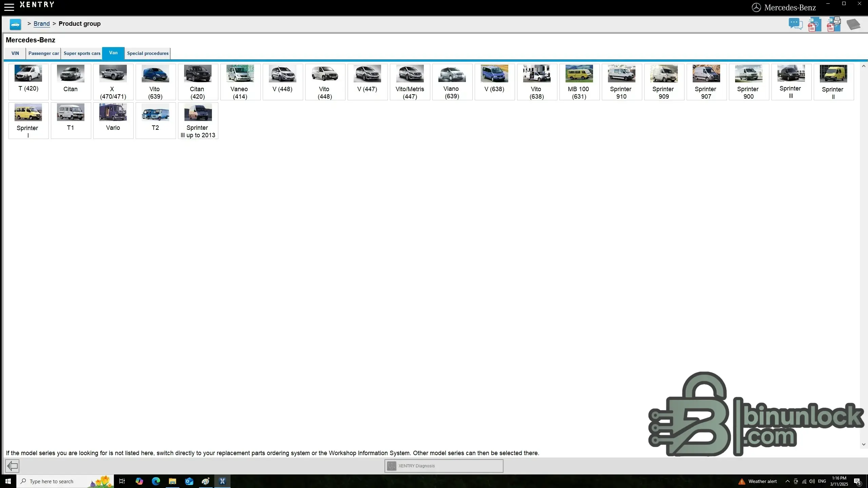
Task: Choose the X (470/471) model
Action: click(x=113, y=82)
